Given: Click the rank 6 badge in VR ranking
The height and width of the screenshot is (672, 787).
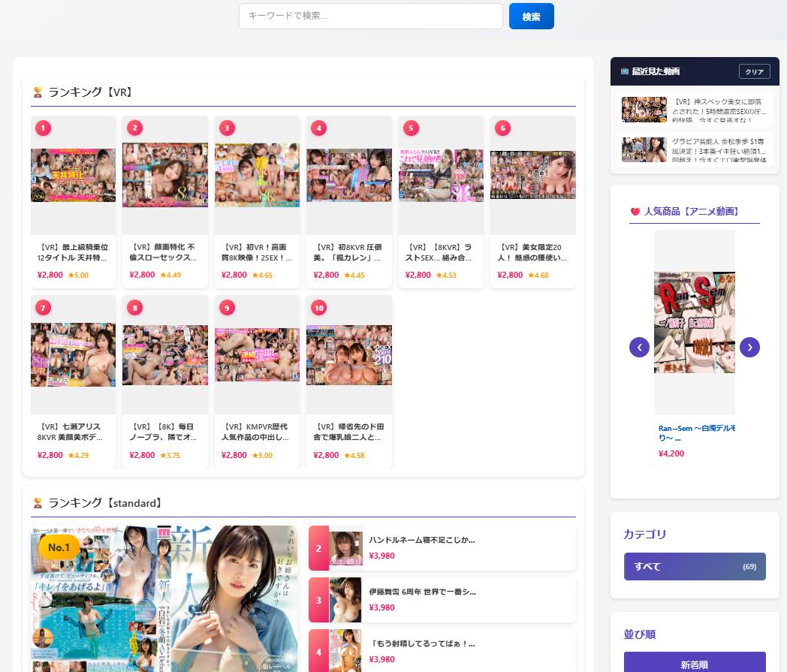Looking at the screenshot, I should (x=503, y=128).
